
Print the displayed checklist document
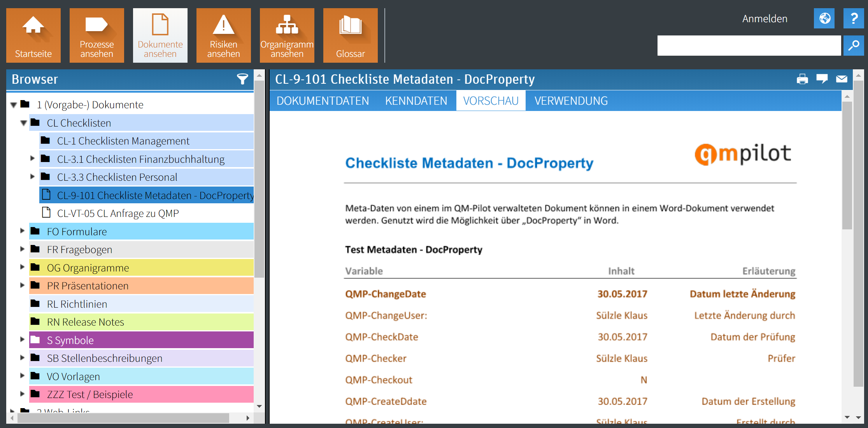[x=803, y=79]
